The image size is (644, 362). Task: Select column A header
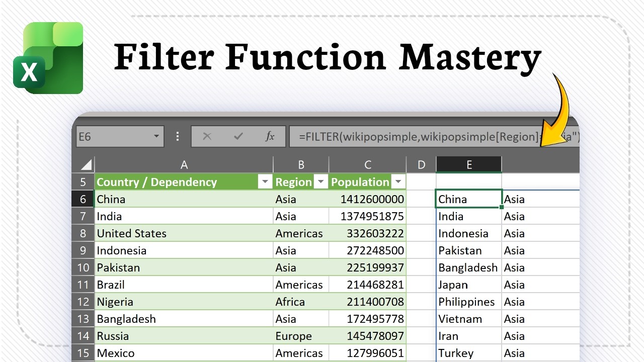tap(184, 164)
